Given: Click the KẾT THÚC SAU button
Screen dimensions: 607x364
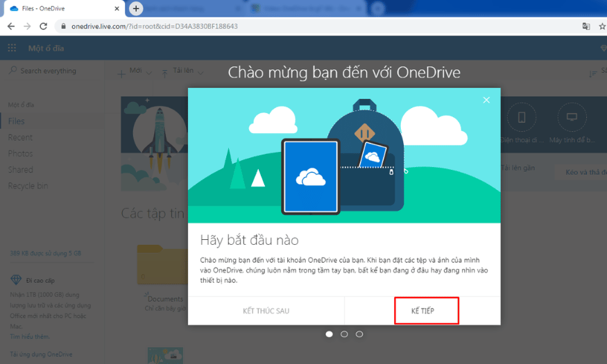Looking at the screenshot, I should [x=266, y=311].
